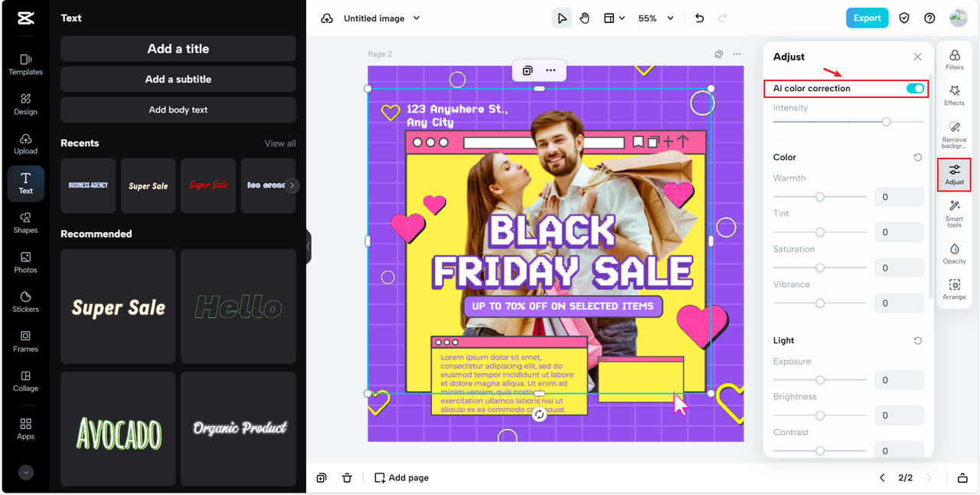The height and width of the screenshot is (495, 980).
Task: Duplicate Page 2 using page header icon
Action: click(x=719, y=54)
